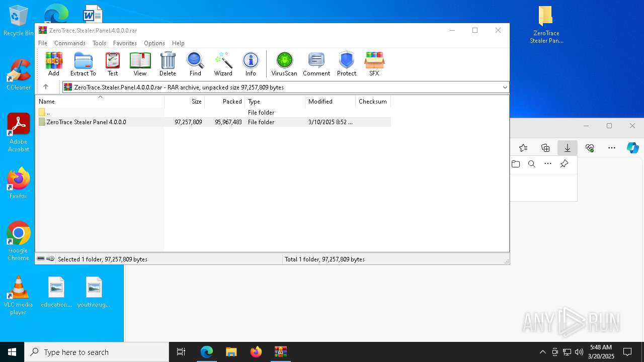Open Edge Collections icon
The width and height of the screenshot is (644, 362).
pos(545,148)
